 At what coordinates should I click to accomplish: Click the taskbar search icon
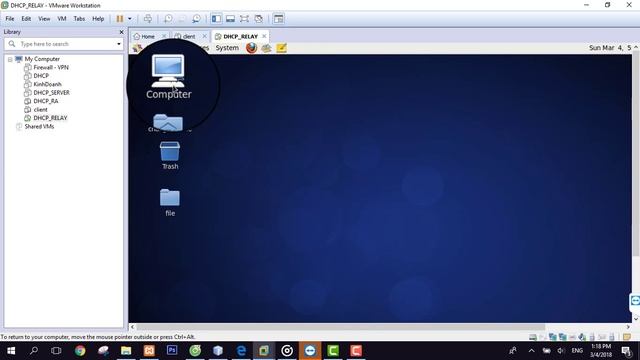click(34, 351)
